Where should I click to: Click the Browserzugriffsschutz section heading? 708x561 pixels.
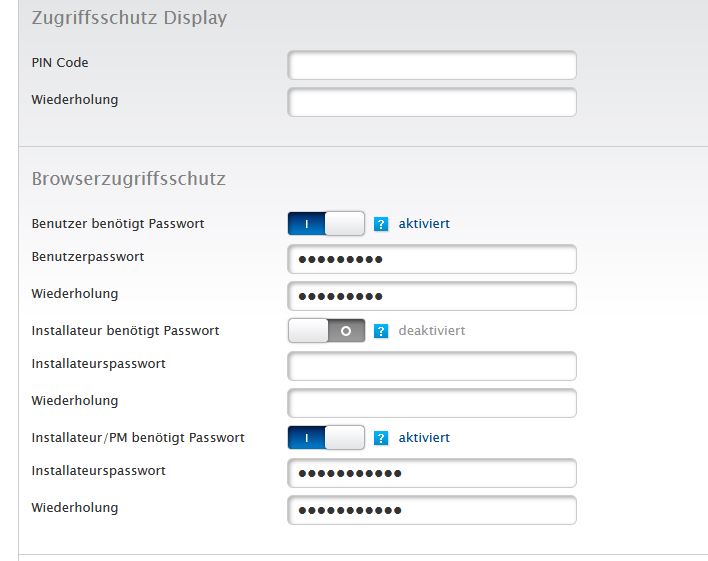pyautogui.click(x=128, y=179)
